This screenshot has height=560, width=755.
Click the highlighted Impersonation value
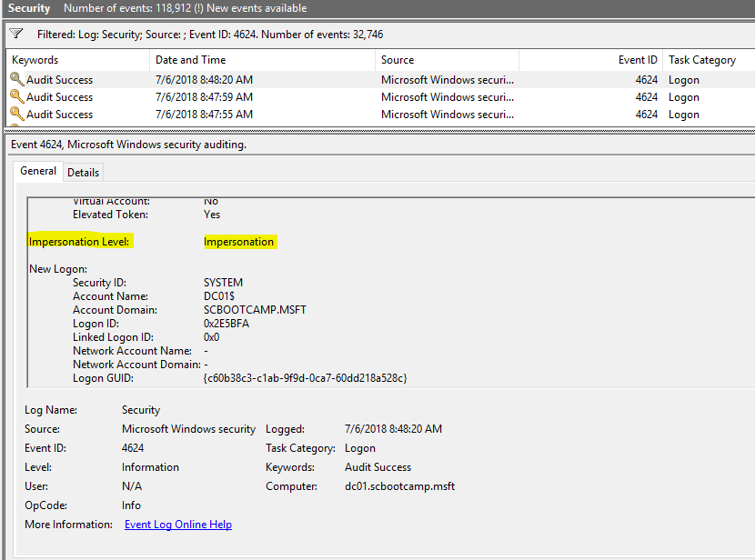pyautogui.click(x=239, y=242)
